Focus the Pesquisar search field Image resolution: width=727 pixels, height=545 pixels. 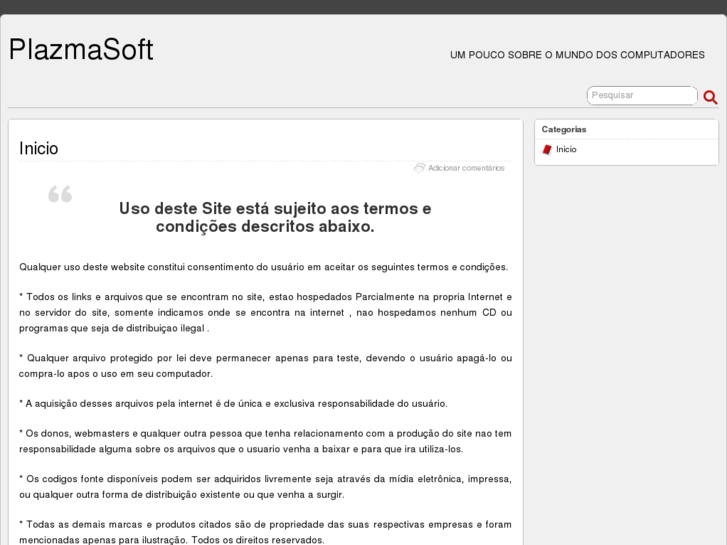pyautogui.click(x=642, y=96)
